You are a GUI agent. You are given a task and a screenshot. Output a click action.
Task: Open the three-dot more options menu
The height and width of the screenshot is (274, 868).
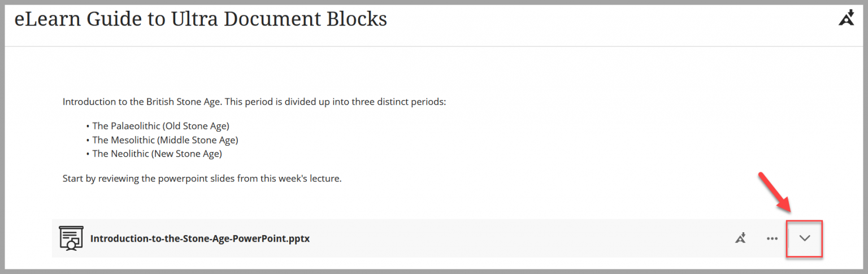click(772, 238)
